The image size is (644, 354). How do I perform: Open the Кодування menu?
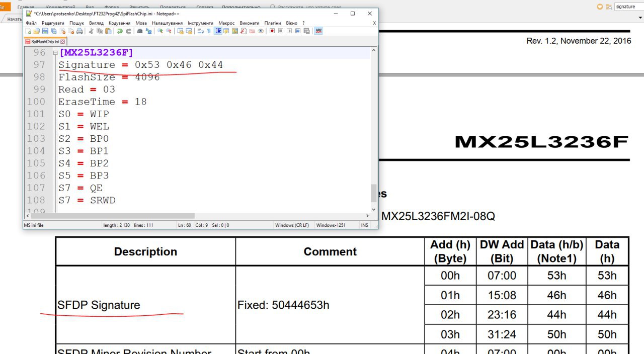119,23
